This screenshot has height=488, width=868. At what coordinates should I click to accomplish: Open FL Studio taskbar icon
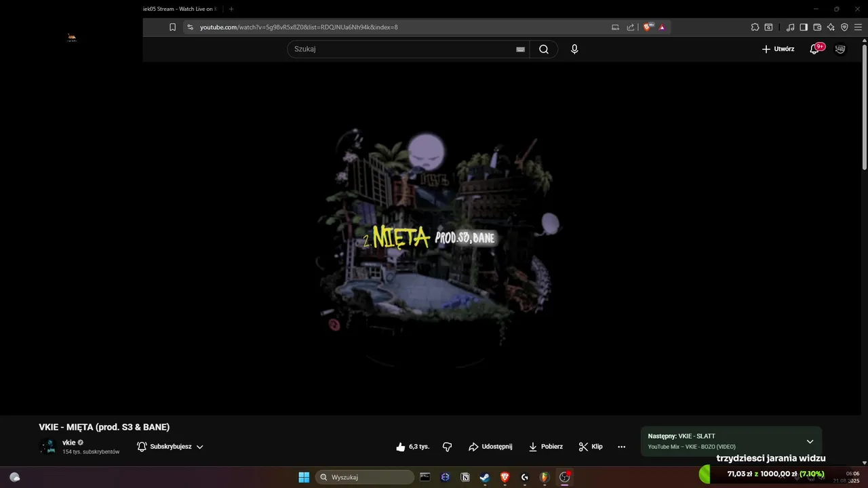(545, 477)
